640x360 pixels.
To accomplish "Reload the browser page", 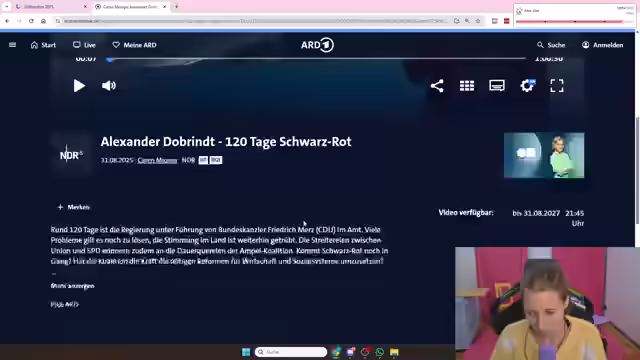I will (x=31, y=21).
